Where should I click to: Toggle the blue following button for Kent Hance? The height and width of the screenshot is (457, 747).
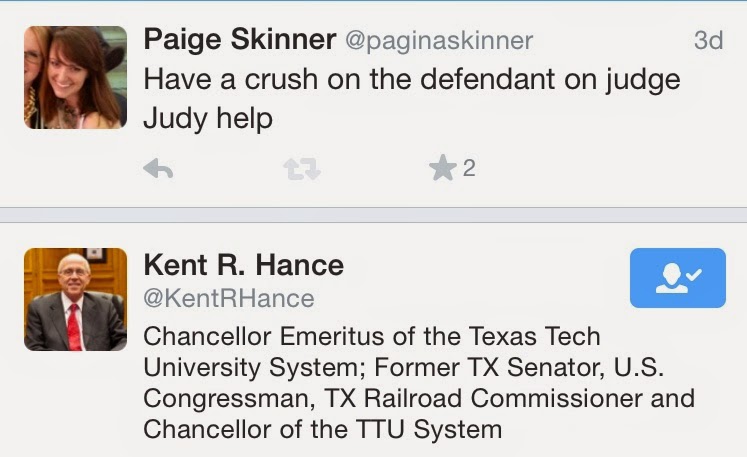(678, 277)
